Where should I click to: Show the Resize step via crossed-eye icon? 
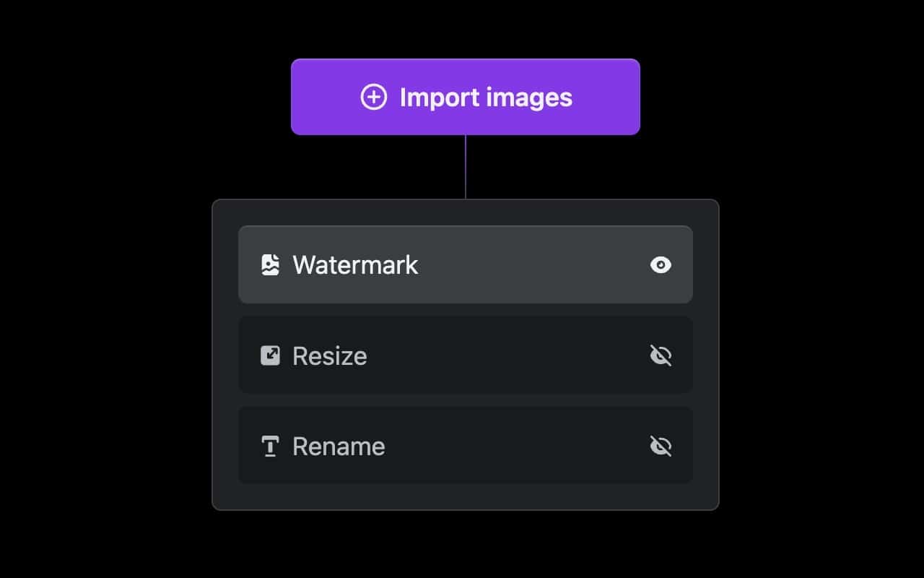pos(661,355)
